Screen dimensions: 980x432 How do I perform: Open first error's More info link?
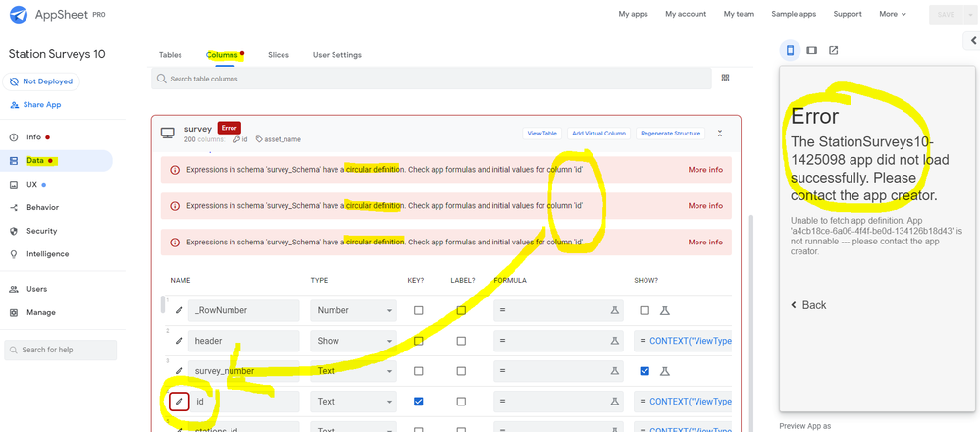pos(705,170)
